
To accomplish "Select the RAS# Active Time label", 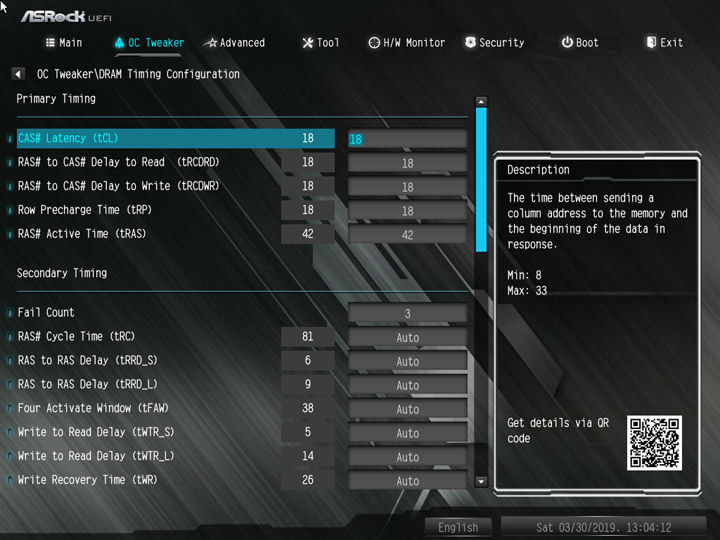I will pos(82,234).
